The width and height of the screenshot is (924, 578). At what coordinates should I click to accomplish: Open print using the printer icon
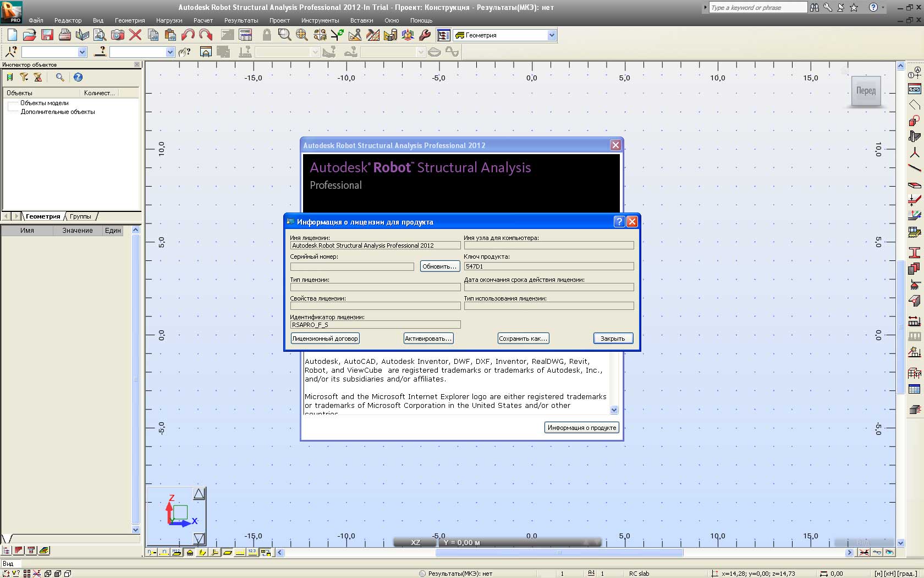[65, 35]
